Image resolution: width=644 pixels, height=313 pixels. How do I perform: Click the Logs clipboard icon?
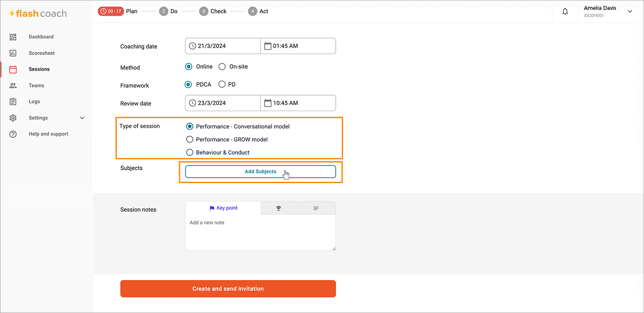pos(13,102)
